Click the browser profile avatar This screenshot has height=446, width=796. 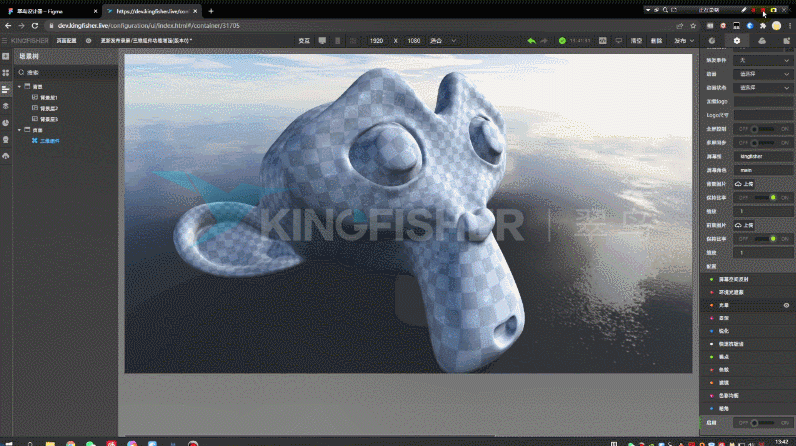[x=776, y=26]
